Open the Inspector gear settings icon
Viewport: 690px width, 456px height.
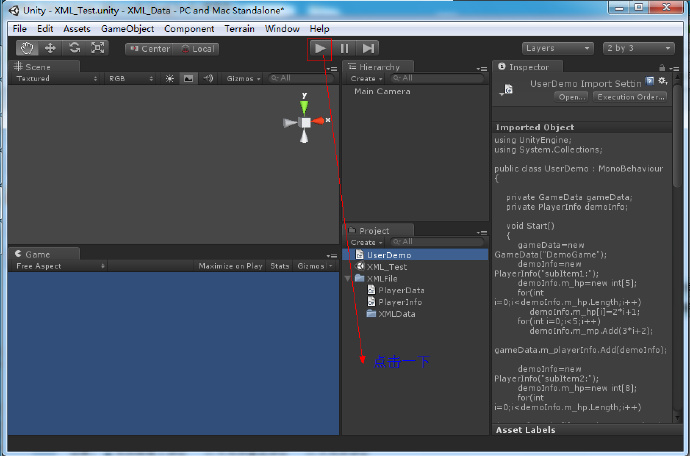(x=662, y=81)
